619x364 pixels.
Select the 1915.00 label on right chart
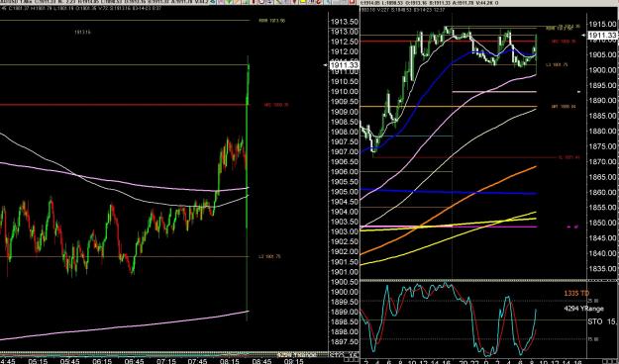602,24
